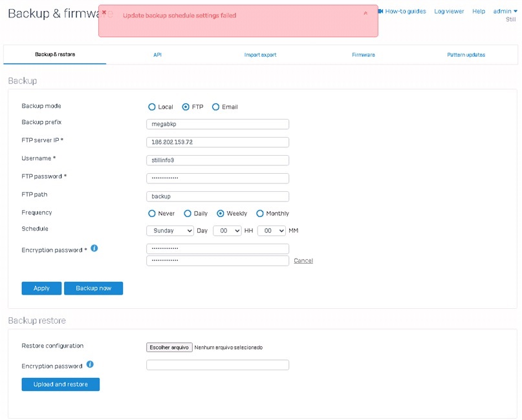The image size is (522, 420).
Task: Click Escolher arquivo file chooser button
Action: (x=169, y=348)
